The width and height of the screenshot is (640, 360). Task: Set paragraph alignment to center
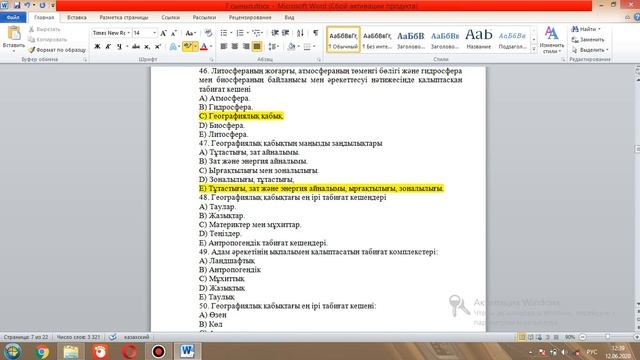pos(235,47)
